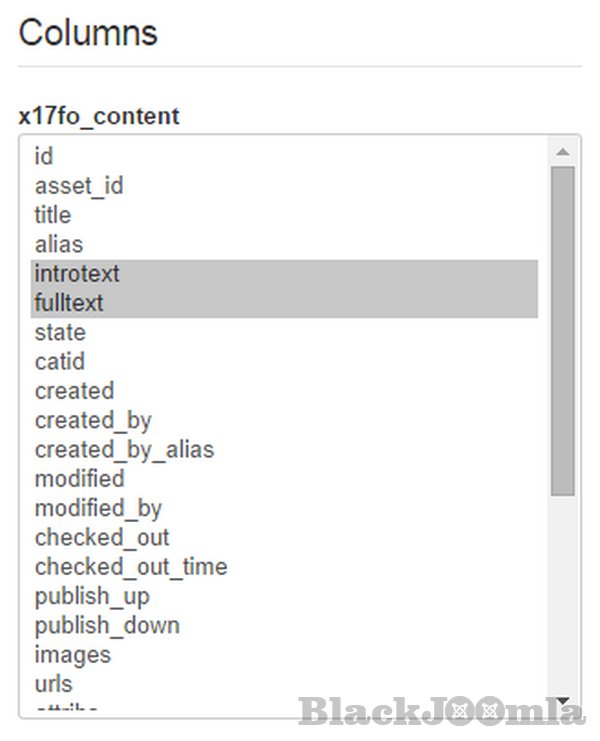Choose modified_by column option
Viewport: 600px width, 741px height.
click(98, 508)
